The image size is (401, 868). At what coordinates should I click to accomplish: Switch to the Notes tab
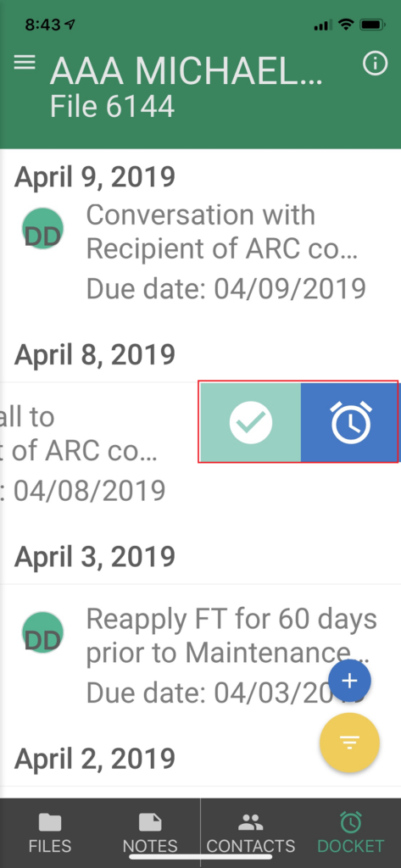pyautogui.click(x=150, y=832)
